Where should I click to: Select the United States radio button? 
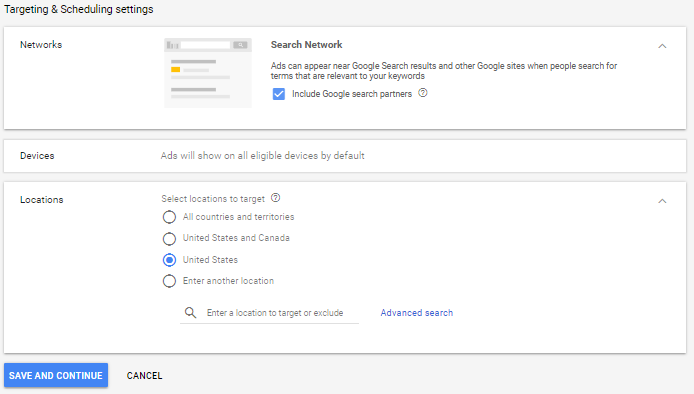[x=169, y=260]
